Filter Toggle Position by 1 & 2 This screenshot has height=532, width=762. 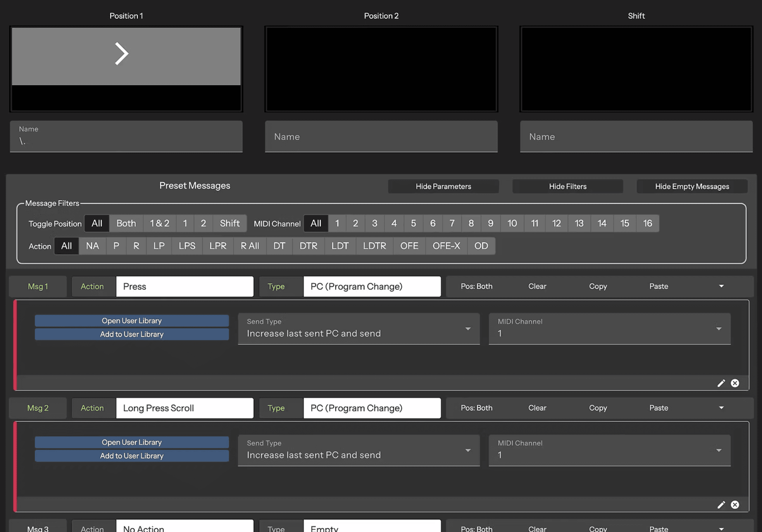point(160,223)
